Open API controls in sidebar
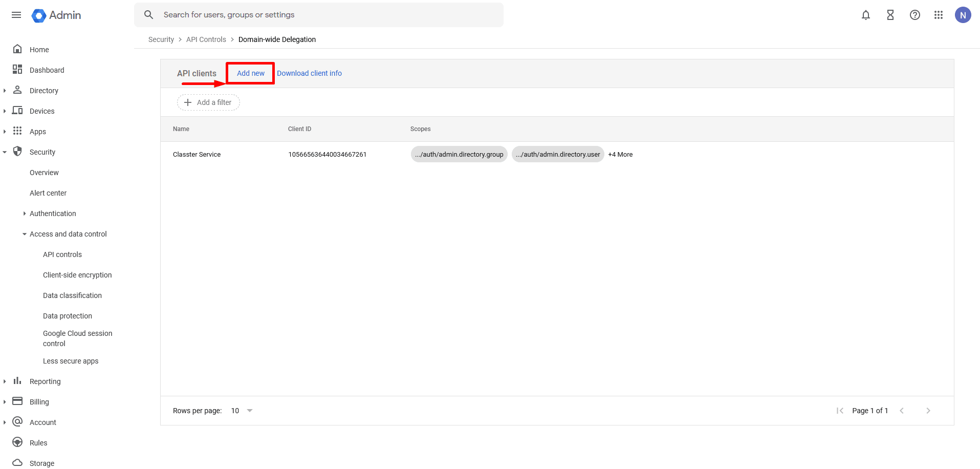Viewport: 980px width, 469px height. 62,254
